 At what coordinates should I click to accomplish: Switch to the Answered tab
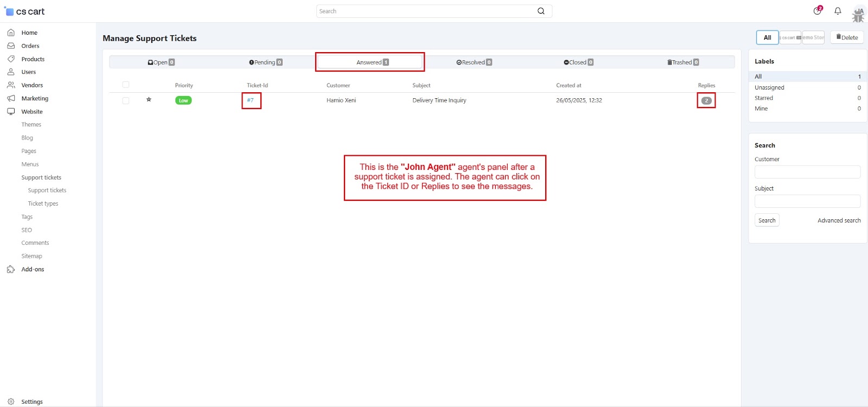[370, 62]
